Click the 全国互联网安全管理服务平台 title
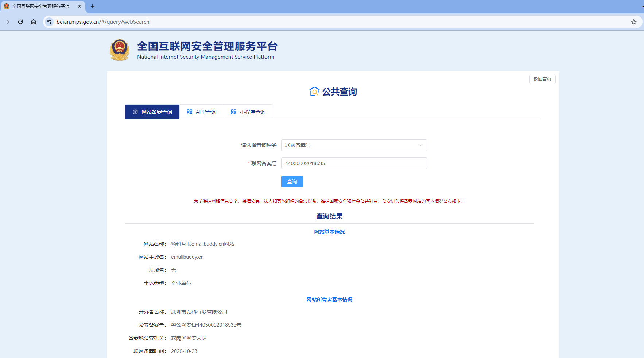Screen dimensions: 644x358 (207, 46)
